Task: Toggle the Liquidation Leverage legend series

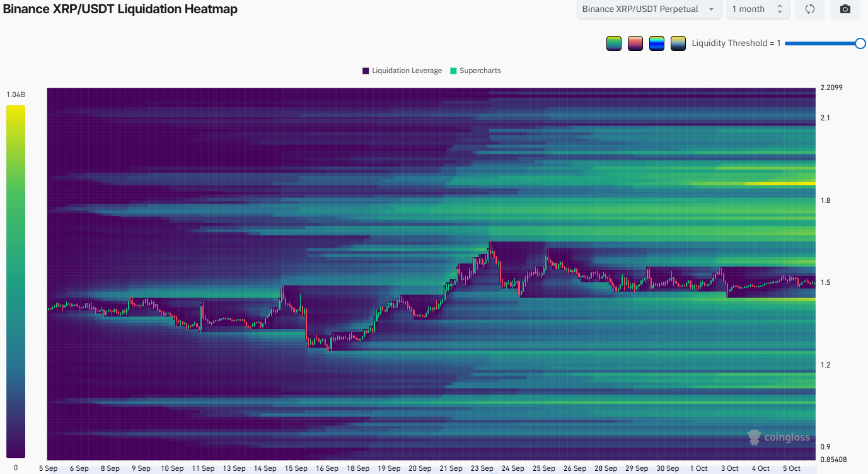Action: 402,71
